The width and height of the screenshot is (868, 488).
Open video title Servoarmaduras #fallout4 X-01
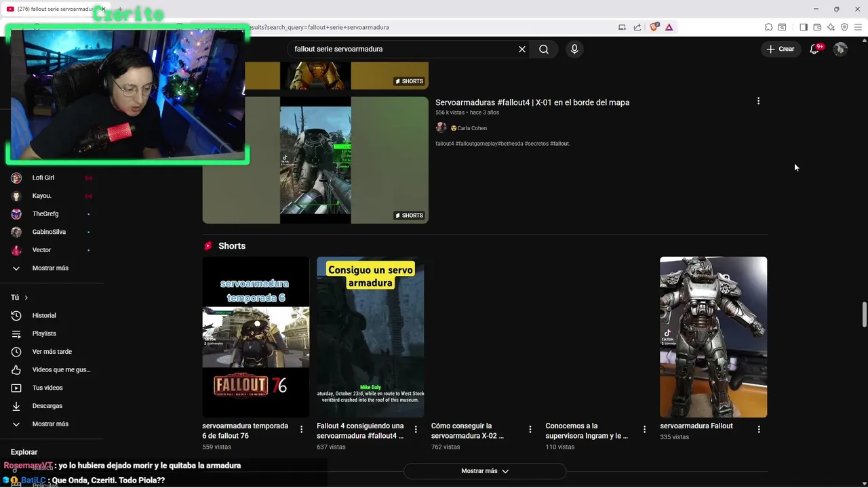click(x=532, y=102)
